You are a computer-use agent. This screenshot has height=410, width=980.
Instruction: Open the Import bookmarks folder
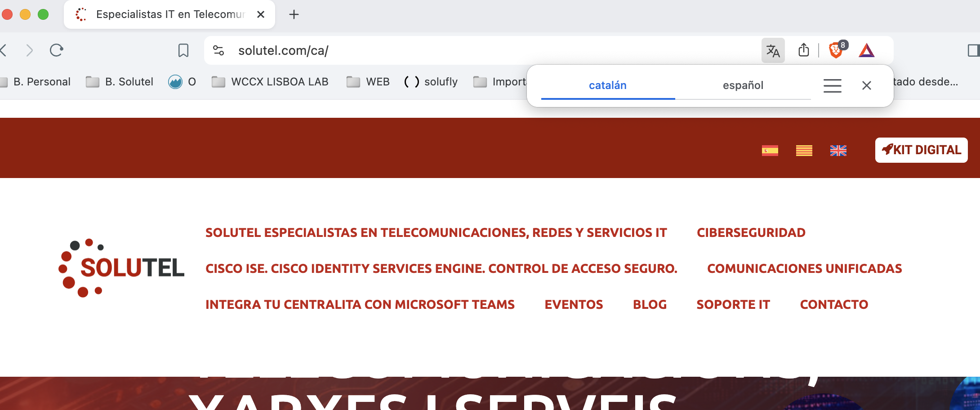click(x=500, y=82)
